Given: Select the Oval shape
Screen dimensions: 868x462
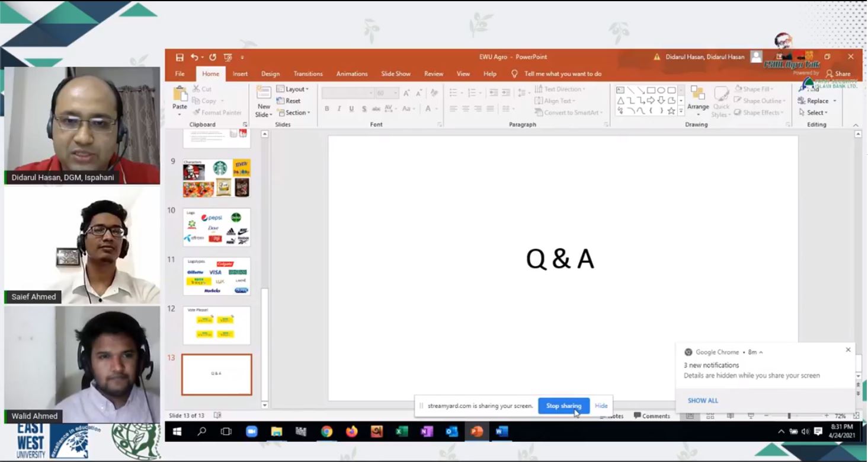Looking at the screenshot, I should (661, 90).
